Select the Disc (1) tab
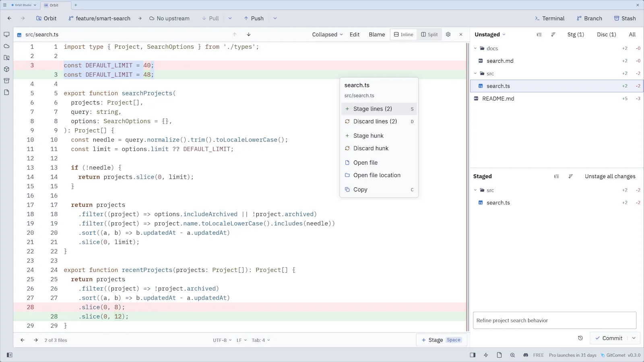Viewport: 644px width, 362px height. (x=606, y=35)
